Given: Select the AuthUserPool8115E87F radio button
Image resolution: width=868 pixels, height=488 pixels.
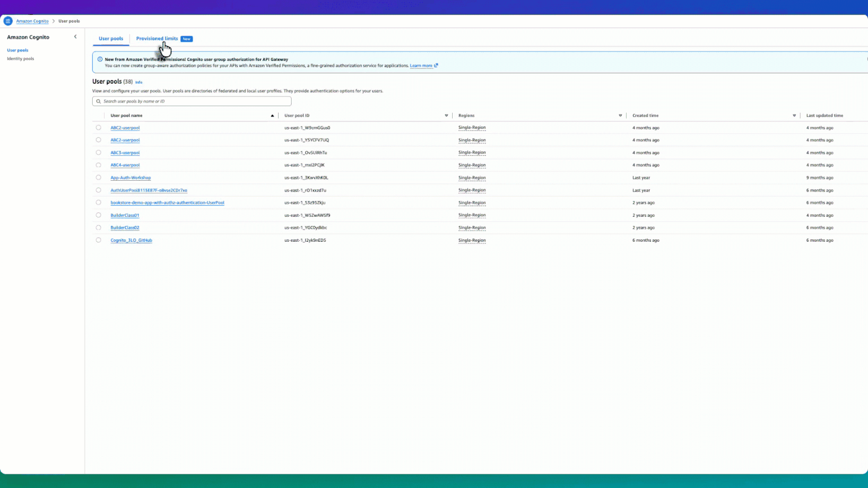Looking at the screenshot, I should click(98, 190).
